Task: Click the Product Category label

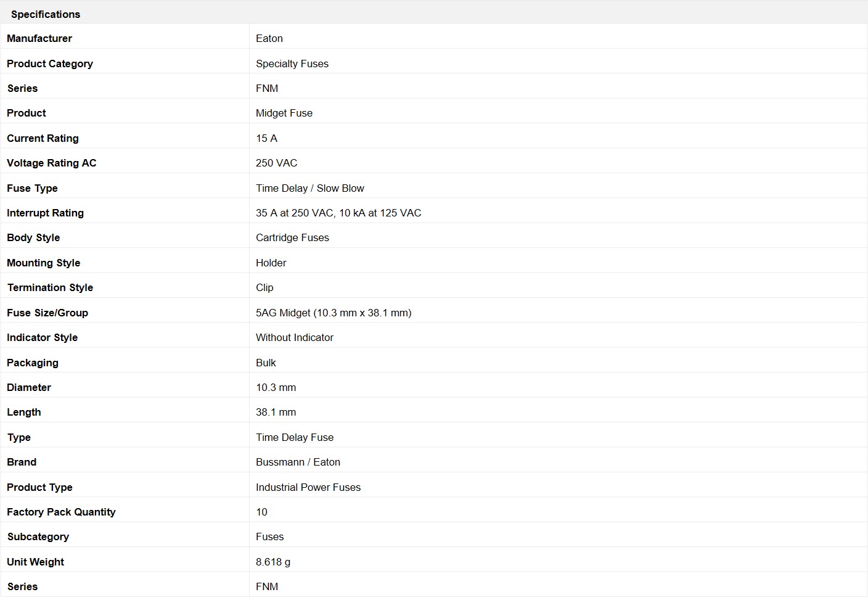Action: coord(50,64)
